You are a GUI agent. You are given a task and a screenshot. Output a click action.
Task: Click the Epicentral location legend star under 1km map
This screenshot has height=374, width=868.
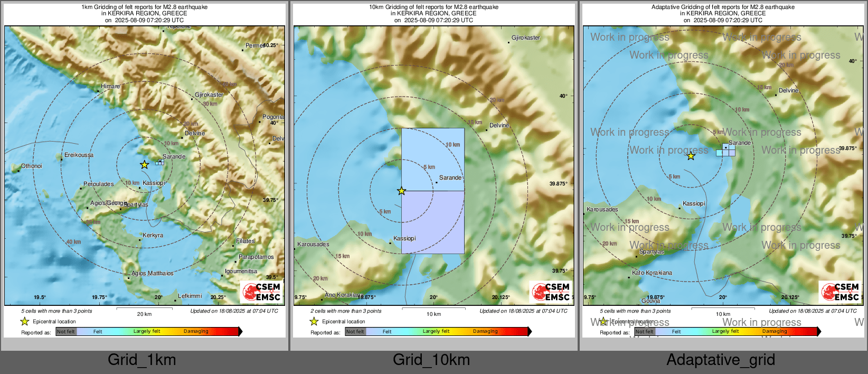pyautogui.click(x=24, y=321)
